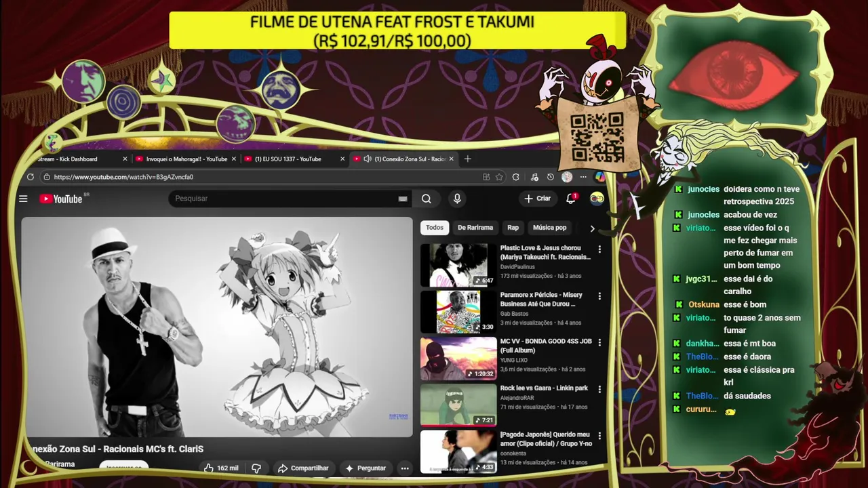
Task: Click the QR code on stream overlay
Action: click(x=597, y=138)
